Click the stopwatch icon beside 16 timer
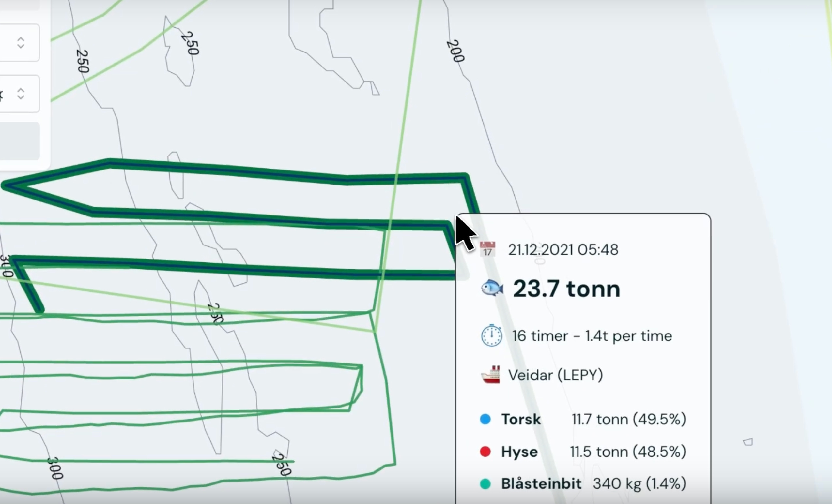 [x=491, y=336]
